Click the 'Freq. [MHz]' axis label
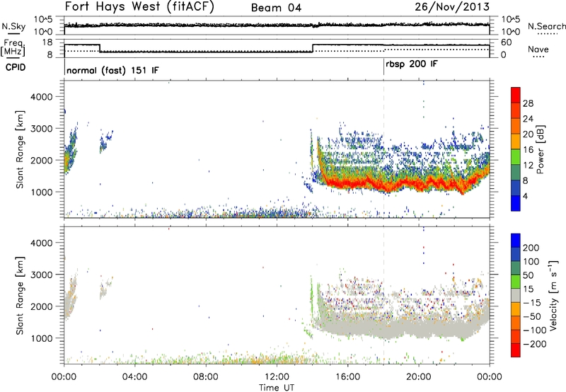The width and height of the screenshot is (566, 392). [13, 47]
